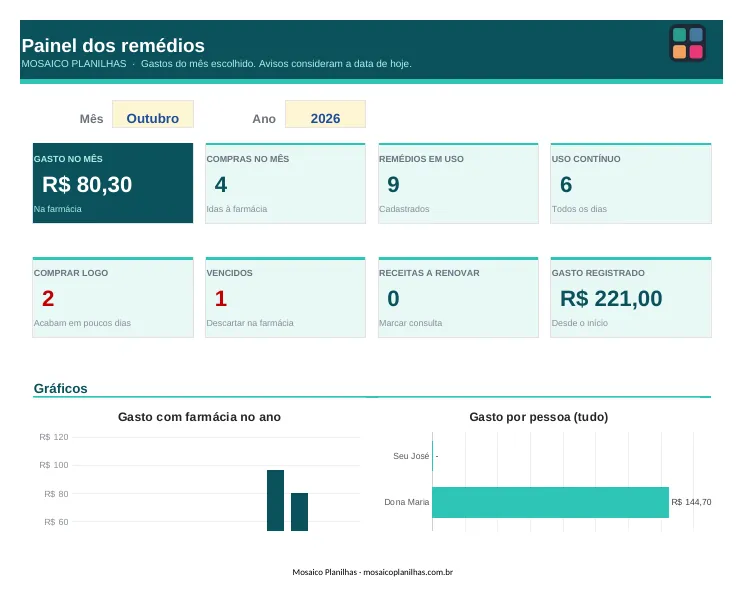Click the Comprar logo value 2
Screen dimensions: 743x597
[x=48, y=298]
